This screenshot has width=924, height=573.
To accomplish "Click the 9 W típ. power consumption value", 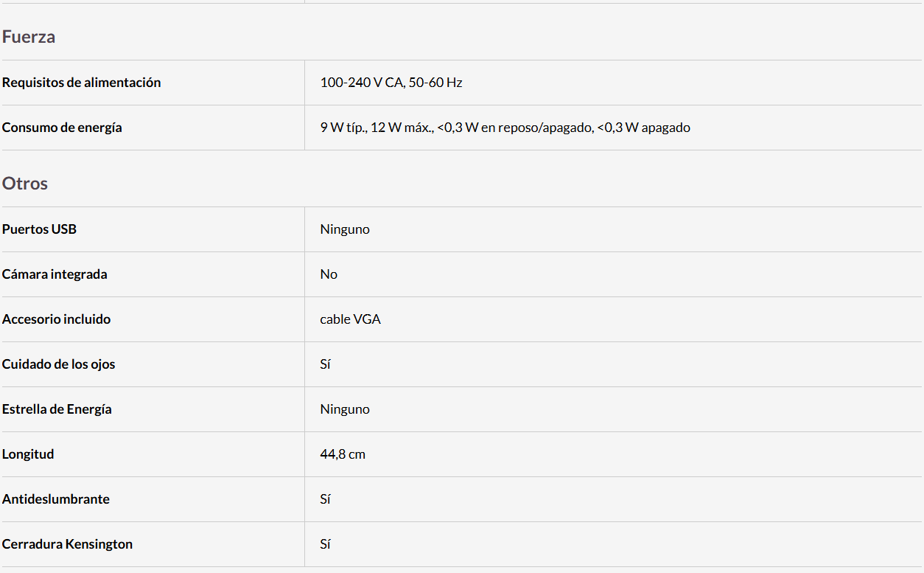I will click(x=505, y=128).
